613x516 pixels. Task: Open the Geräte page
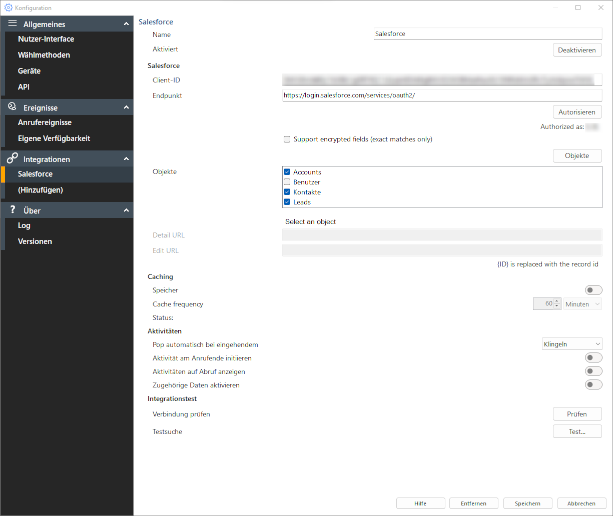(x=29, y=71)
